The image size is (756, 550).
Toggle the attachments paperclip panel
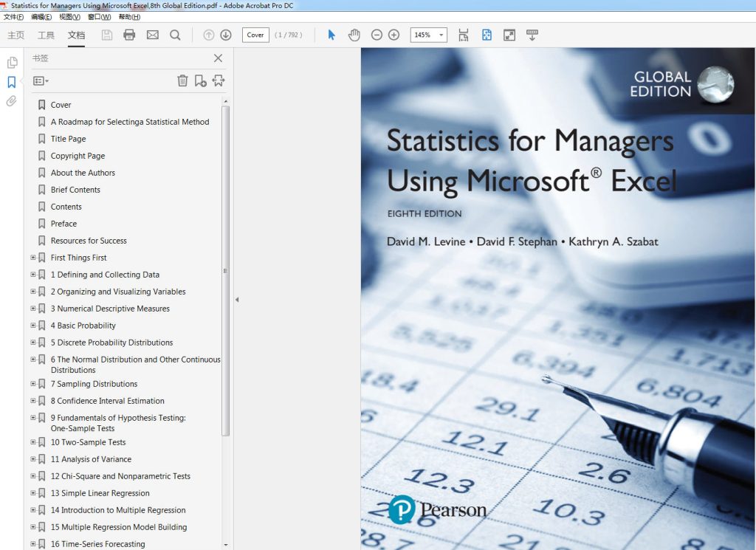pyautogui.click(x=10, y=101)
